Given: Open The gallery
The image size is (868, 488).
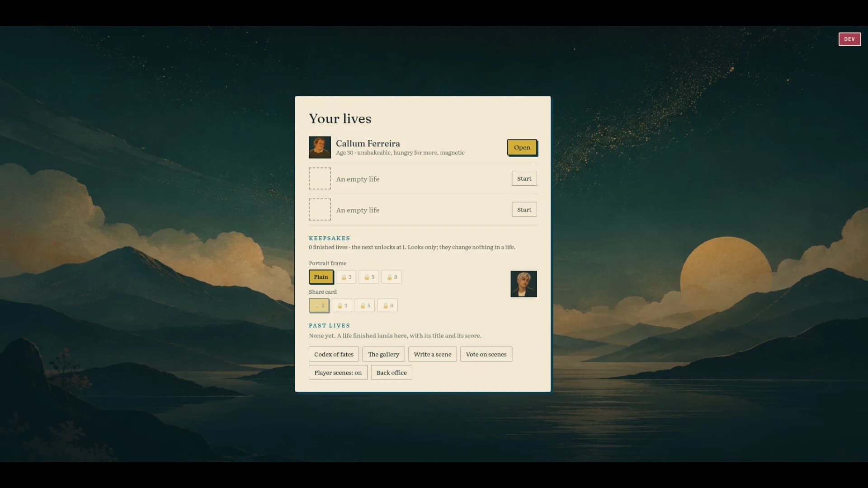Looking at the screenshot, I should tap(383, 354).
